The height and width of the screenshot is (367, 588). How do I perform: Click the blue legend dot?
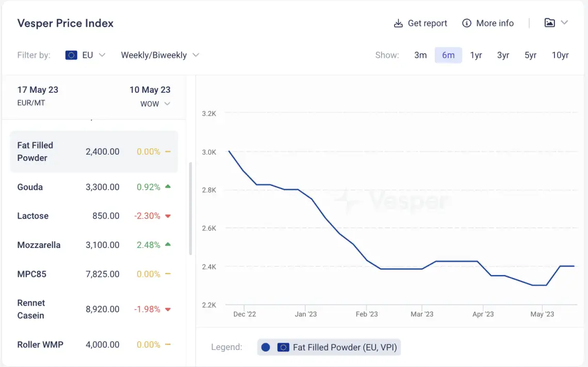(266, 347)
